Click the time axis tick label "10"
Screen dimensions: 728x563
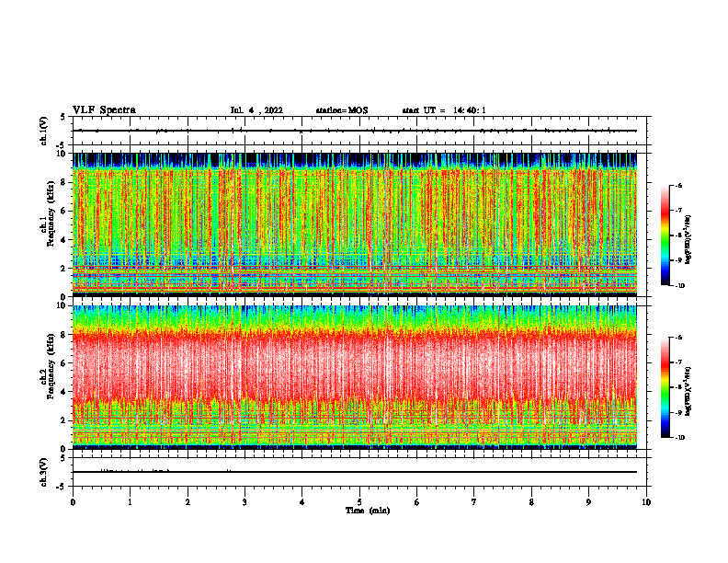pyautogui.click(x=646, y=502)
